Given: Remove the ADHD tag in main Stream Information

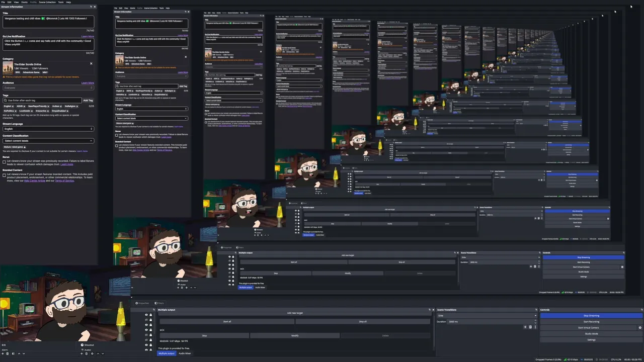Looking at the screenshot, I should coord(24,107).
